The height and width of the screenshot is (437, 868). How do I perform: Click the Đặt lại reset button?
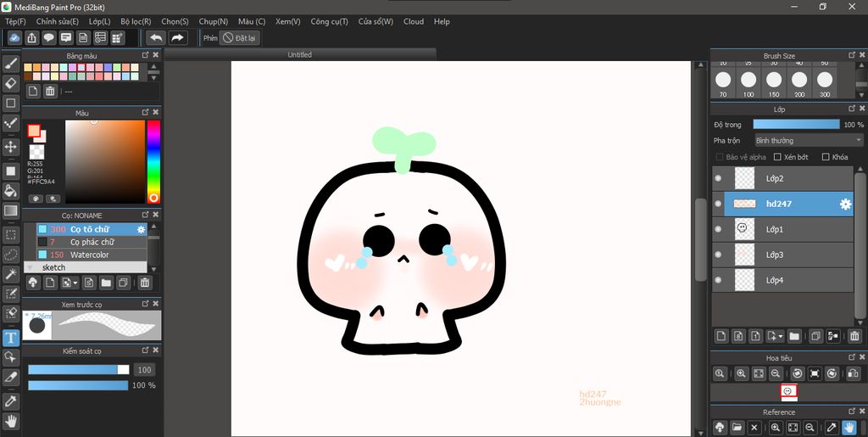coord(240,37)
